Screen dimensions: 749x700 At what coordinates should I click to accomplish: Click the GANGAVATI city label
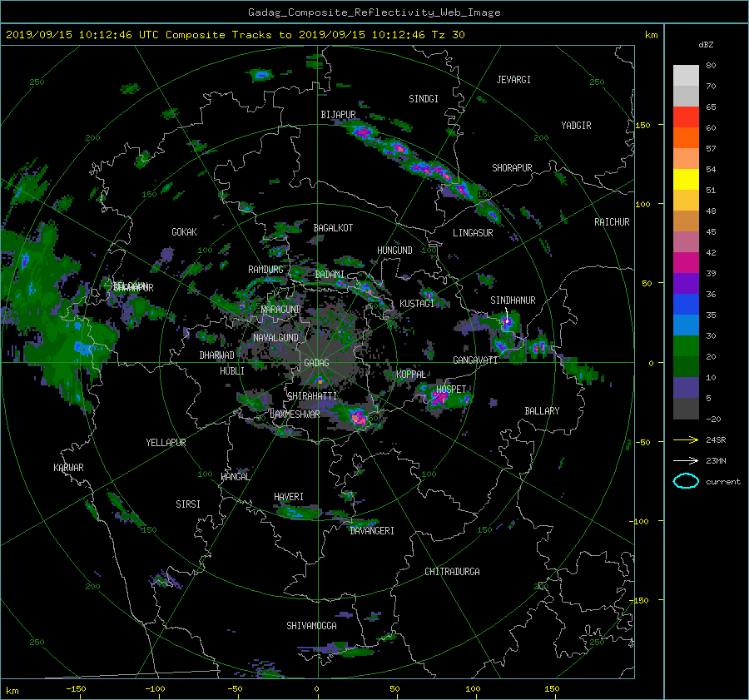(475, 360)
